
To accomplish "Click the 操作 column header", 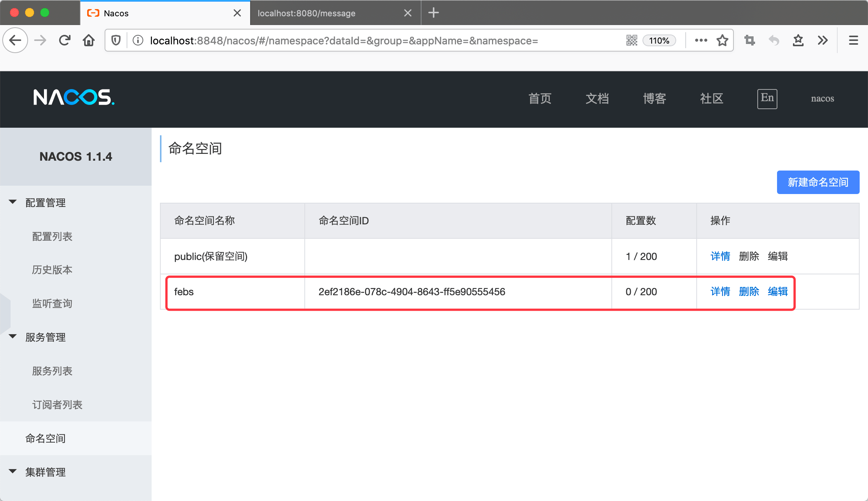I will (778, 221).
